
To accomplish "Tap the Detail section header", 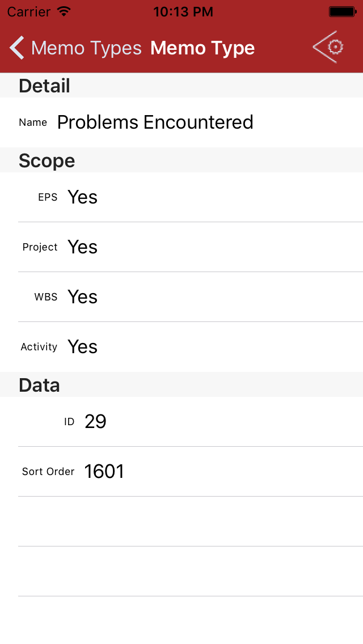I will [44, 86].
